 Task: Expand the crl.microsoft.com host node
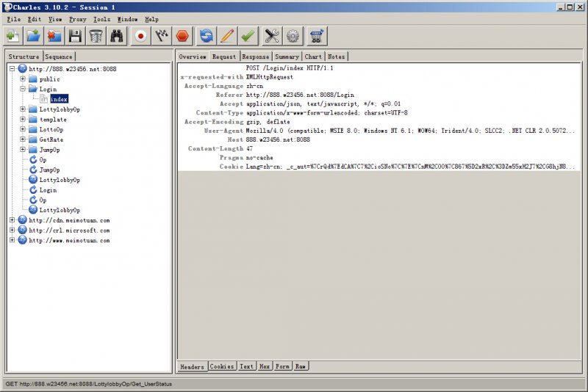point(12,231)
